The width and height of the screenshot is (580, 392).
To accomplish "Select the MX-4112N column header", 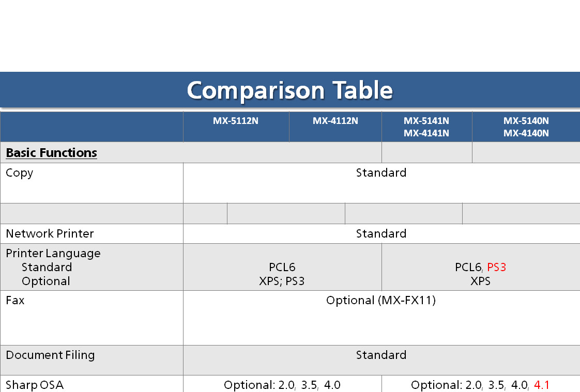I will point(335,121).
